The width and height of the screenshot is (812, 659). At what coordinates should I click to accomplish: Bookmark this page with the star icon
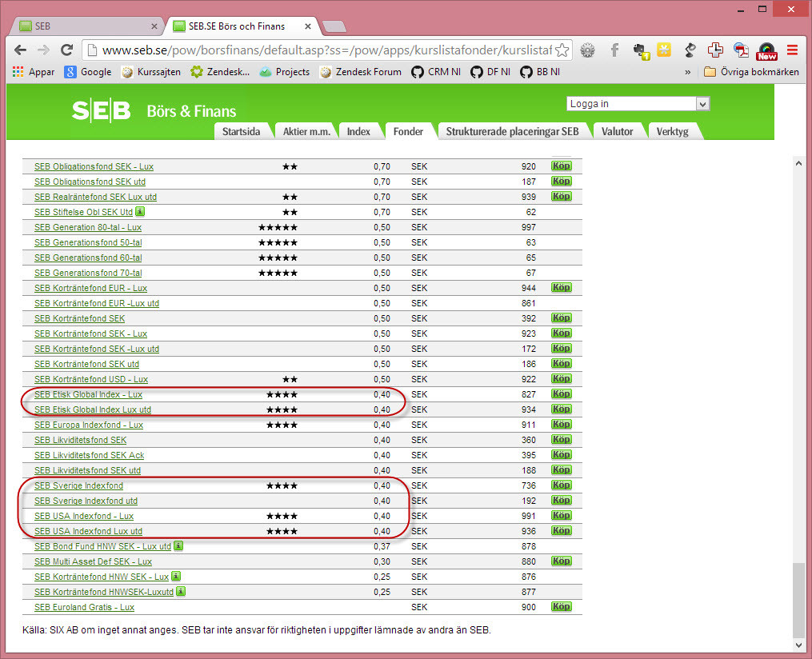[x=562, y=50]
